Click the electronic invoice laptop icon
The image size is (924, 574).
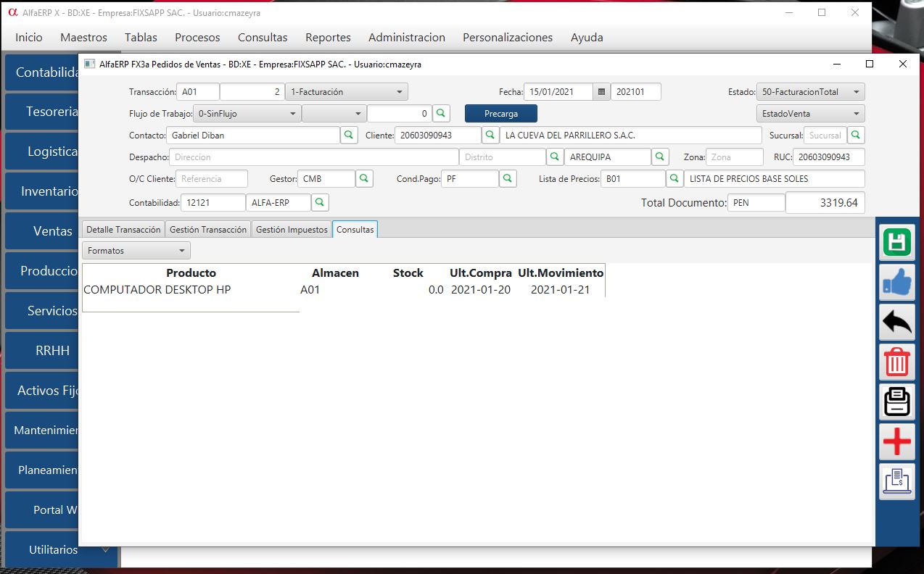pyautogui.click(x=897, y=481)
